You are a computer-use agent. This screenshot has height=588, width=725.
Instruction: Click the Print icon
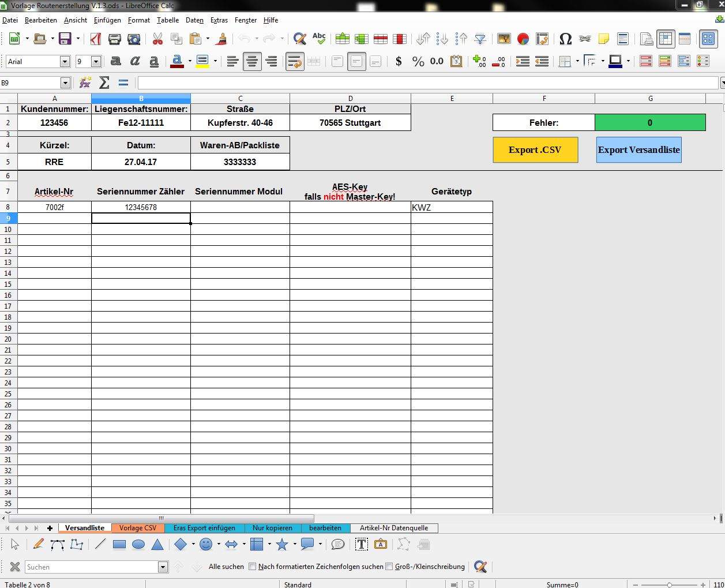114,39
